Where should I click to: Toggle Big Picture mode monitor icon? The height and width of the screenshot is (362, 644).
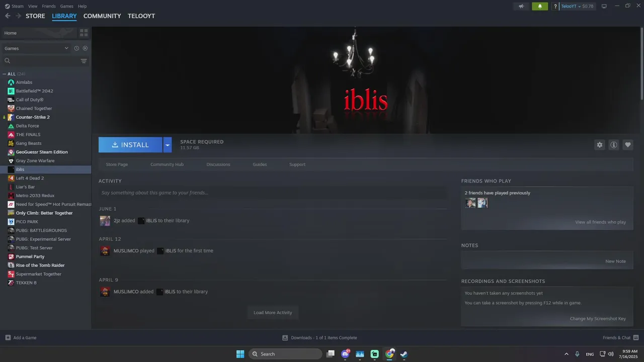(x=604, y=6)
